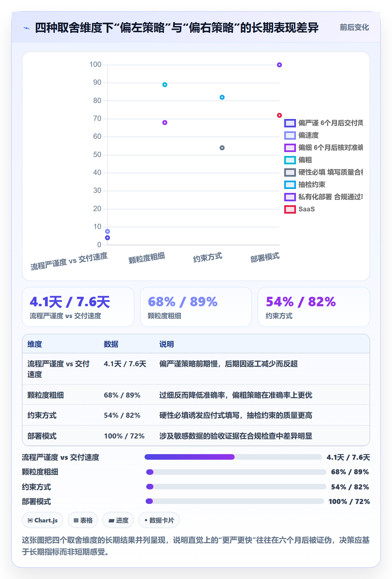Click table cell 100% / 72%
The image size is (392, 579).
click(124, 436)
